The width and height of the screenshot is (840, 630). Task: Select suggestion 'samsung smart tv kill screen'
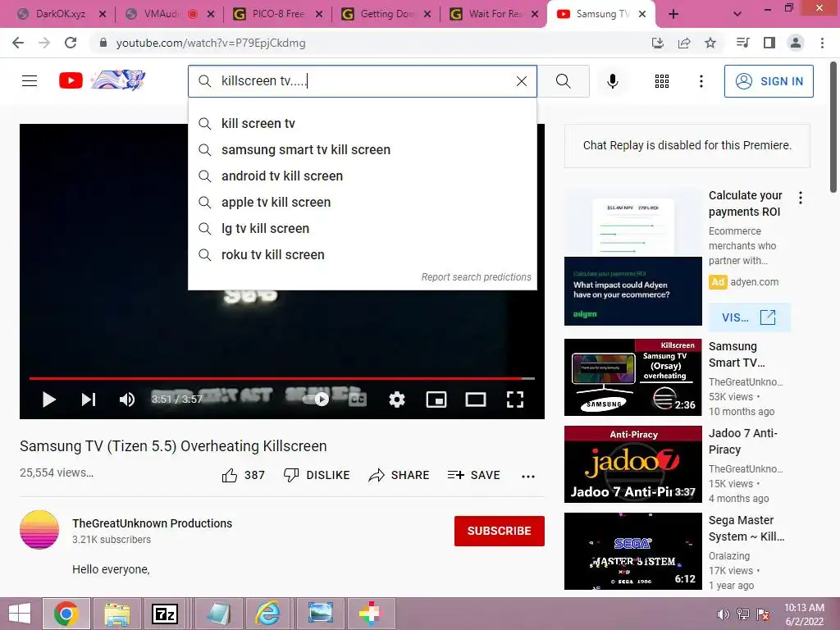(362, 149)
